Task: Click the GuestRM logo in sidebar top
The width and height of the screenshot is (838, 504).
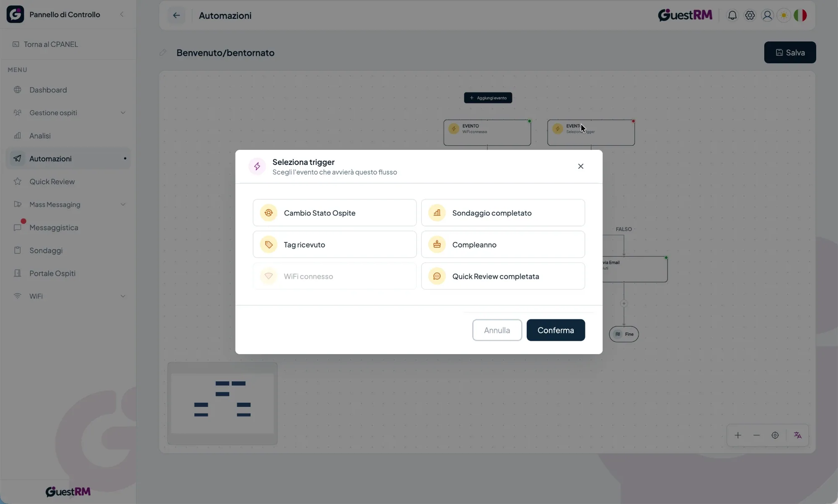Action: pyautogui.click(x=15, y=14)
